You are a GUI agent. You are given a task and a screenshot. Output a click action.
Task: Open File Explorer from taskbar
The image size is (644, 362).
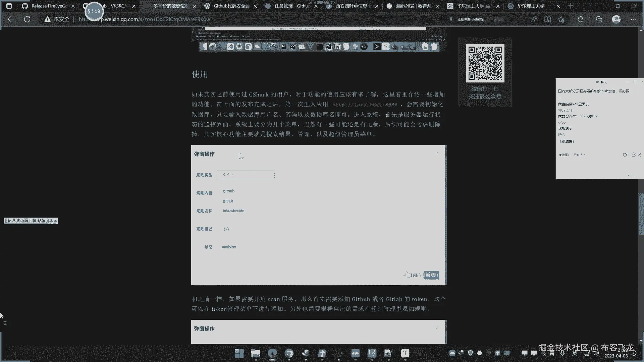[256, 353]
